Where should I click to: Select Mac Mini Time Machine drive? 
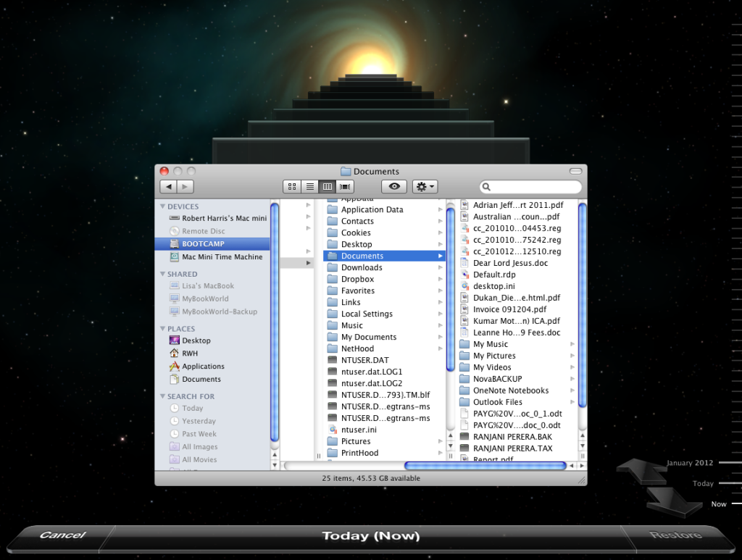[x=216, y=257]
